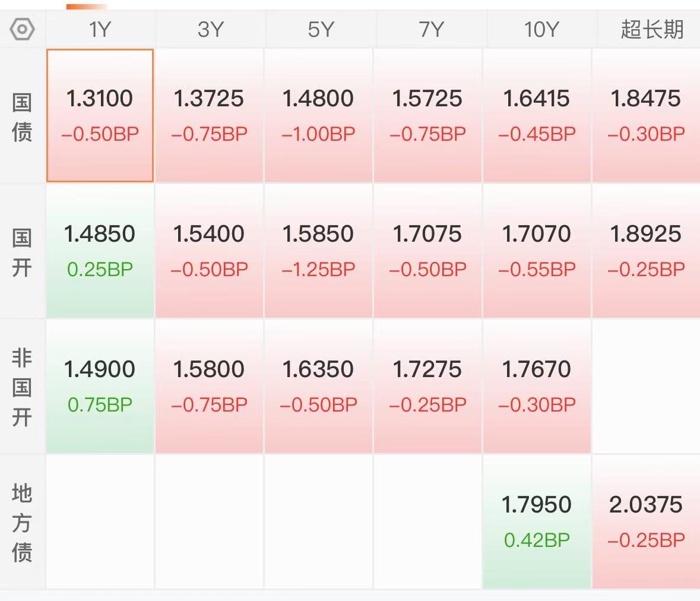Image resolution: width=700 pixels, height=601 pixels.
Task: Select the 超长期 column header
Action: tap(652, 30)
